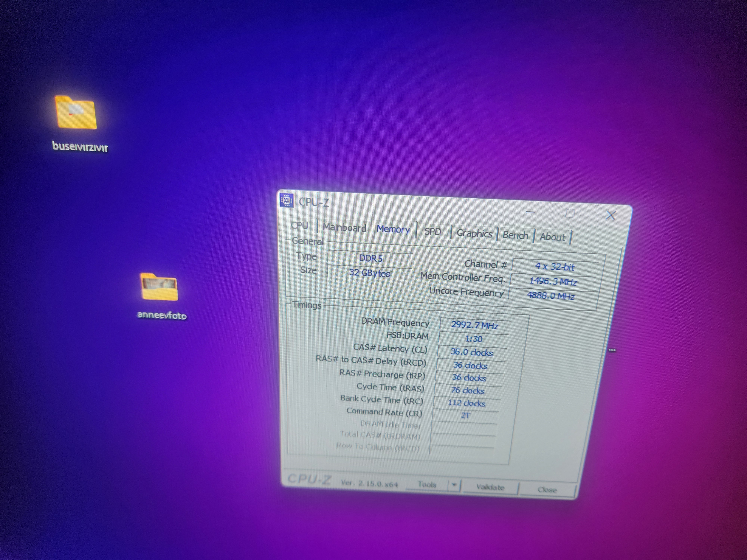Image resolution: width=747 pixels, height=560 pixels.
Task: Click the Total CAS# (tRDRAM) empty field
Action: [x=463, y=438]
